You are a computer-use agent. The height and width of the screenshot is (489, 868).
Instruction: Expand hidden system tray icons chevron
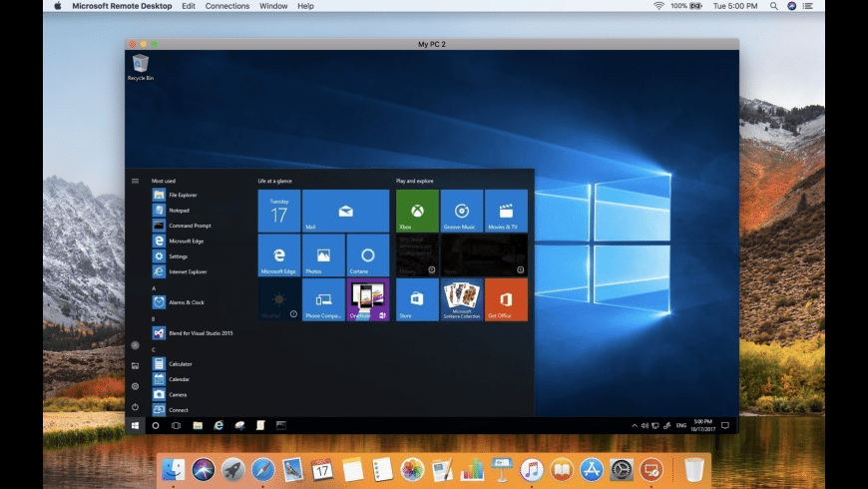(x=635, y=425)
